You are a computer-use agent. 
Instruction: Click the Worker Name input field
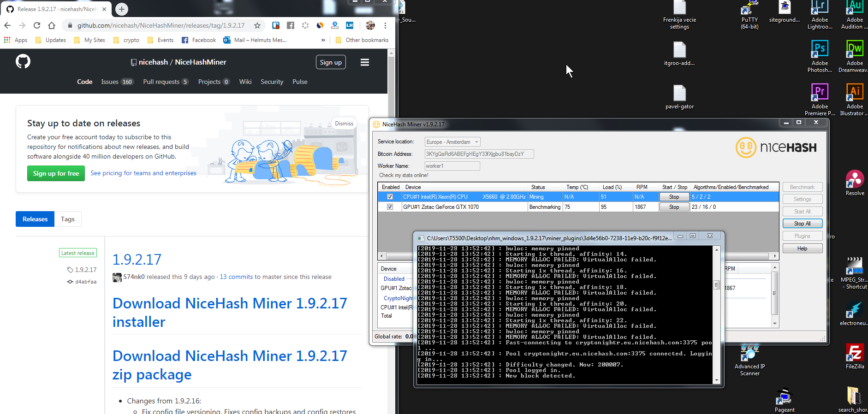[452, 166]
